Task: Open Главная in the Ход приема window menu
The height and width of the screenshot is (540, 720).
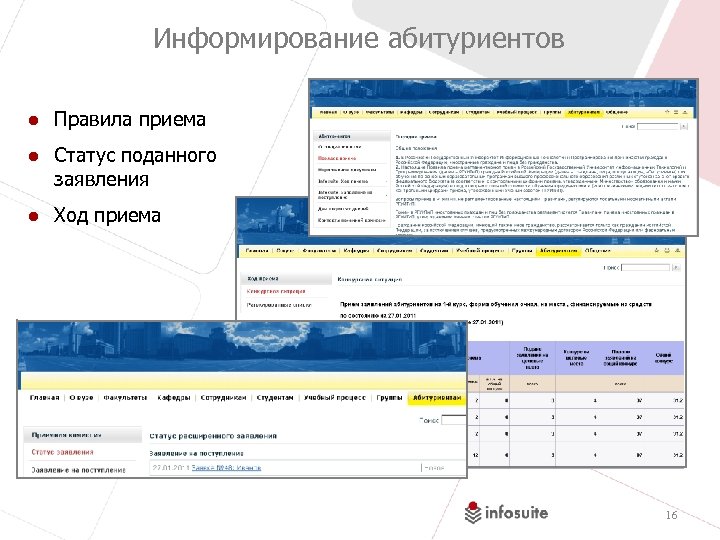Action: [x=257, y=251]
